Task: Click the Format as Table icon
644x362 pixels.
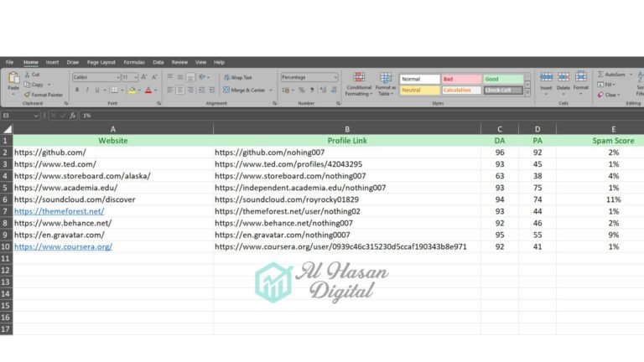Action: pos(385,78)
